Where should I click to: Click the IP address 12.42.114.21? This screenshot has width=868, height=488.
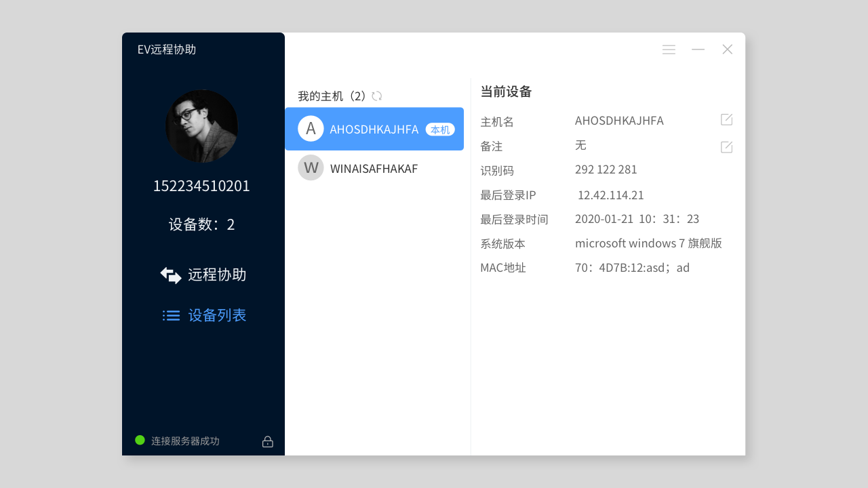611,195
